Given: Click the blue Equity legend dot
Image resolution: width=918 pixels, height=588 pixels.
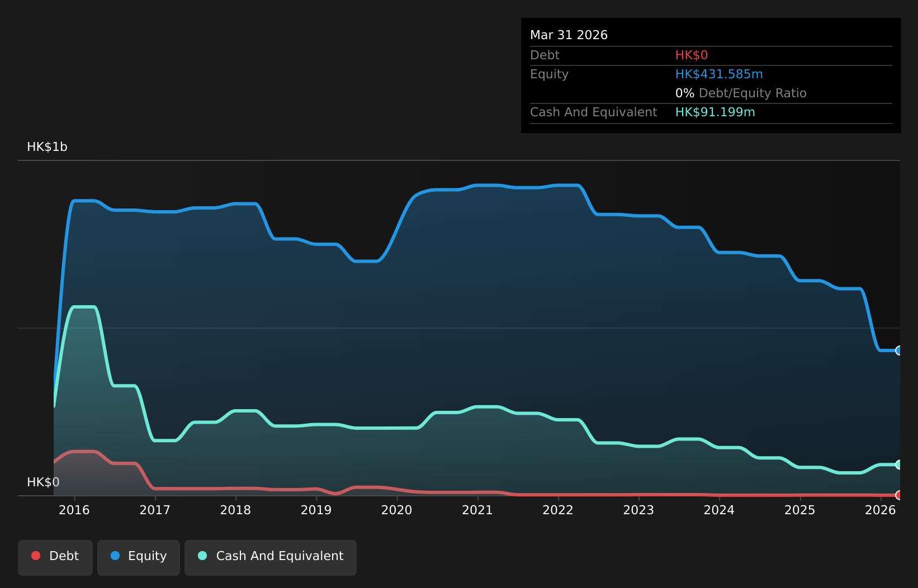Looking at the screenshot, I should pyautogui.click(x=115, y=556).
